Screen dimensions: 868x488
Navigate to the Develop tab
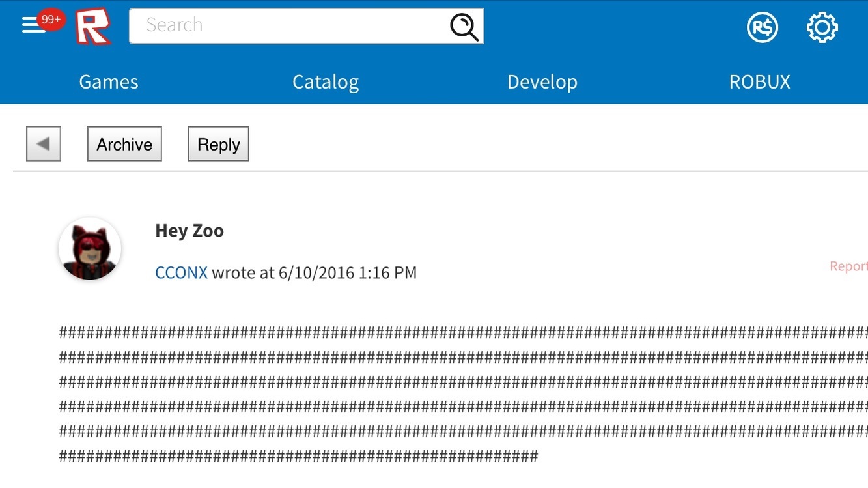click(542, 82)
